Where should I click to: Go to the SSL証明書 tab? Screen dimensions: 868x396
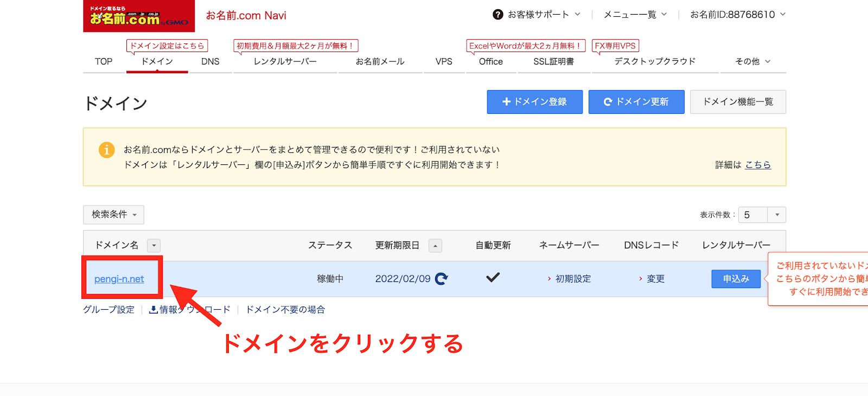pos(553,62)
